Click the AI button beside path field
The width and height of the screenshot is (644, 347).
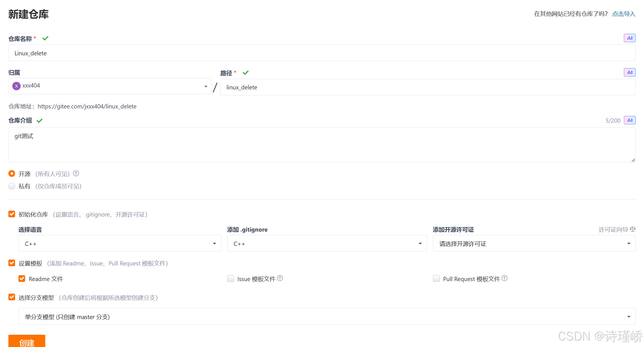629,72
